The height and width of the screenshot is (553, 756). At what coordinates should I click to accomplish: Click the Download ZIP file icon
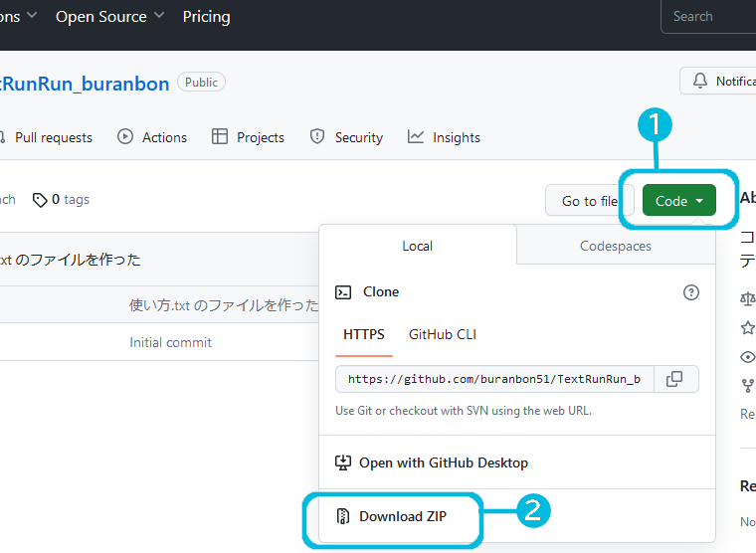pyautogui.click(x=343, y=516)
